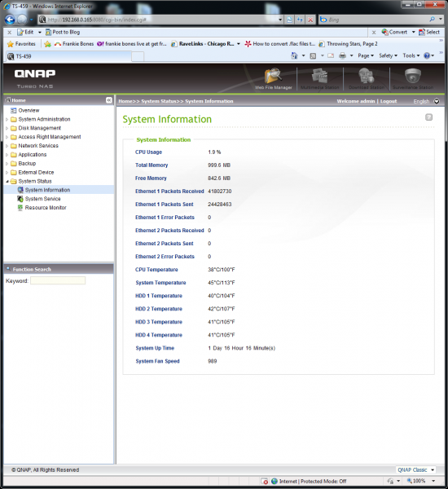Select Overview in the sidebar tree
Screen dimensions: 448x489
[x=29, y=110]
